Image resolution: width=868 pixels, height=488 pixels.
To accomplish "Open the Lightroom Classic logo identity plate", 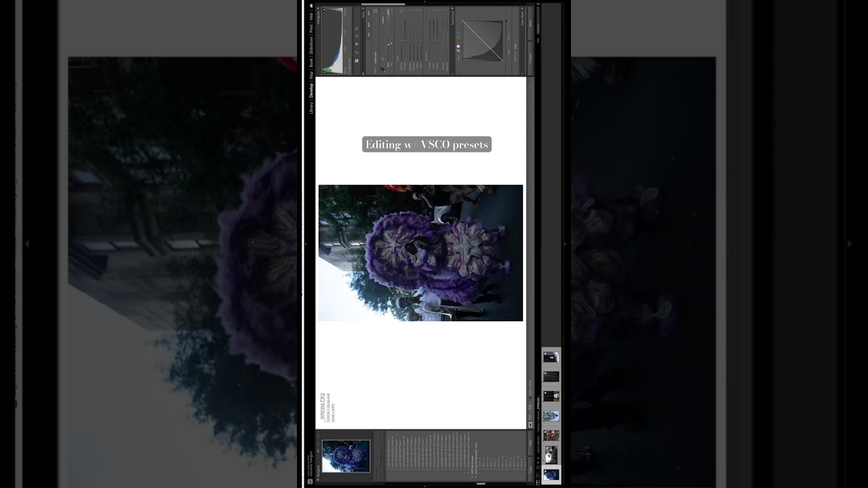I will point(310,481).
